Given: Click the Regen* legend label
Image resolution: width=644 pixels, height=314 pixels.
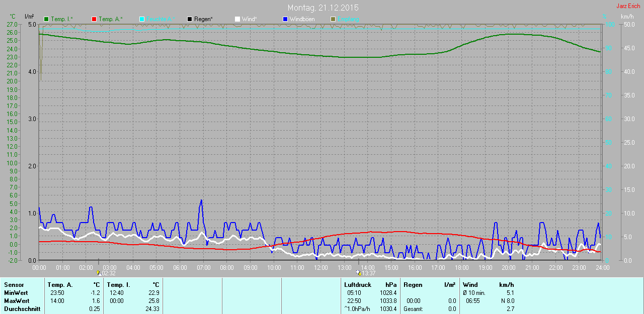Looking at the screenshot, I should tap(203, 19).
